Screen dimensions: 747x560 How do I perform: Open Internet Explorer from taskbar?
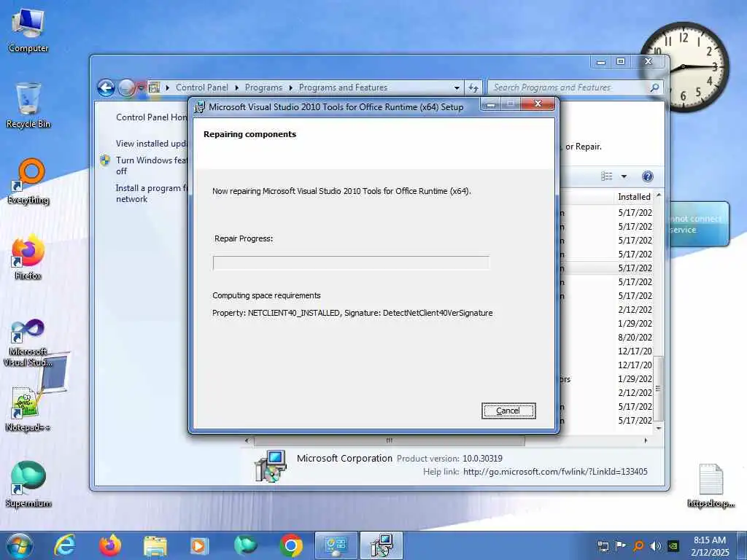65,545
